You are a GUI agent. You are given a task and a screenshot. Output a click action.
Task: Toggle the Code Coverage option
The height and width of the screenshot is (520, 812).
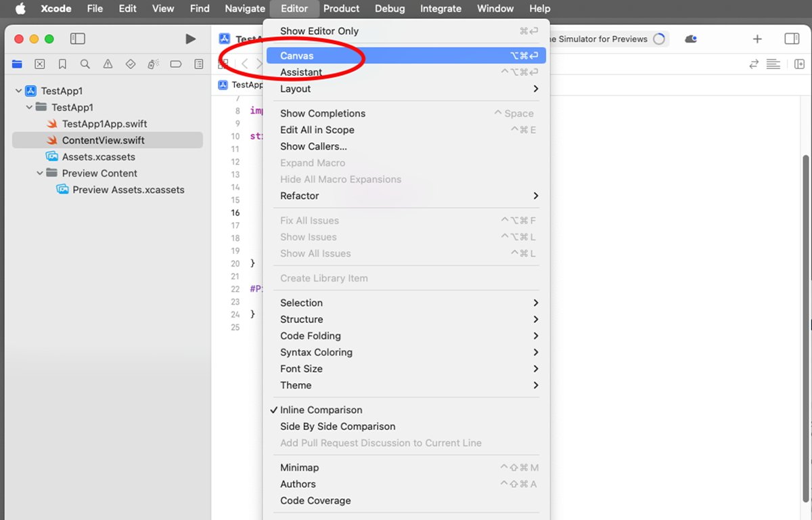[x=406, y=501]
